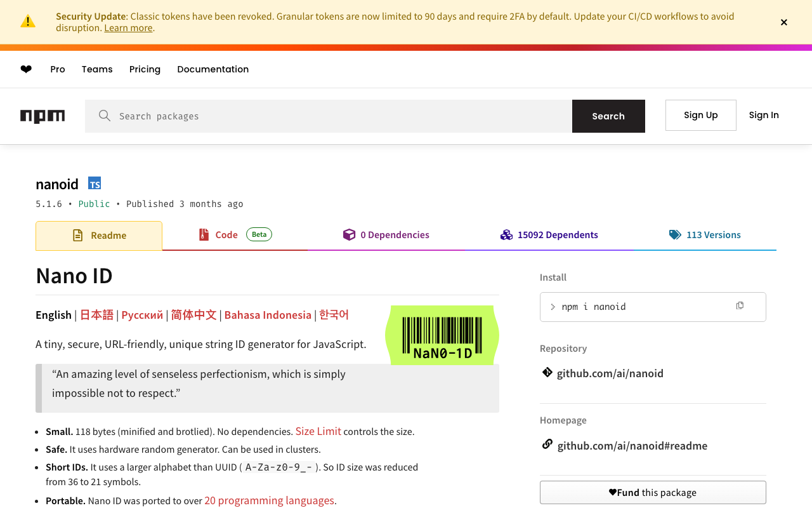The image size is (812, 508).
Task: Click the homepage chain link icon
Action: [547, 444]
